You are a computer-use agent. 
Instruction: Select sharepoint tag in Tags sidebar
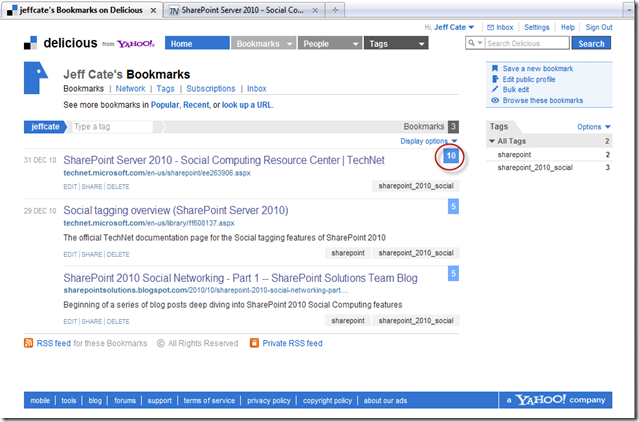(514, 154)
